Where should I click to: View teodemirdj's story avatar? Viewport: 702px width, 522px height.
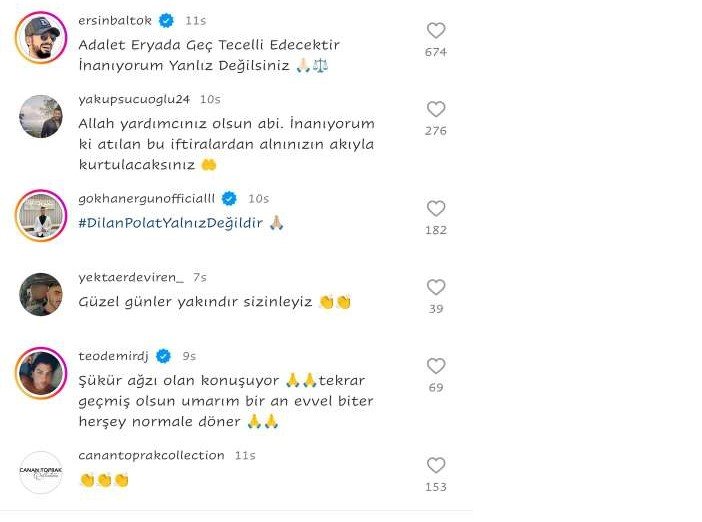click(41, 373)
